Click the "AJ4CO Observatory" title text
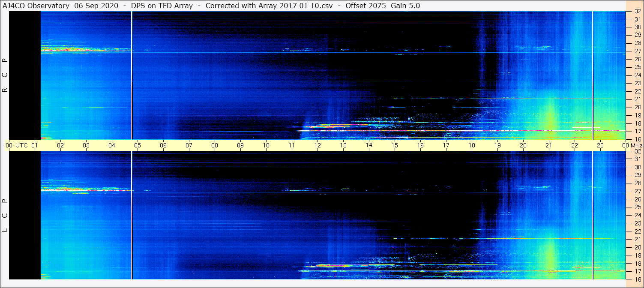Image resolution: width=644 pixels, height=288 pixels. pyautogui.click(x=36, y=6)
